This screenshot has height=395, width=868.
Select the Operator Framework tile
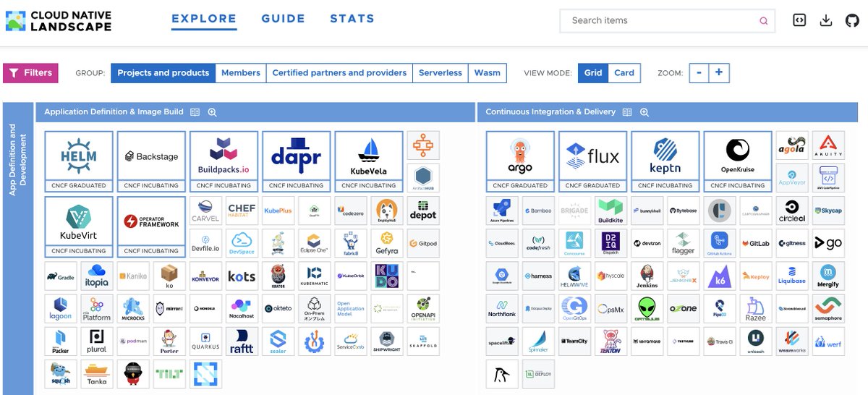151,226
